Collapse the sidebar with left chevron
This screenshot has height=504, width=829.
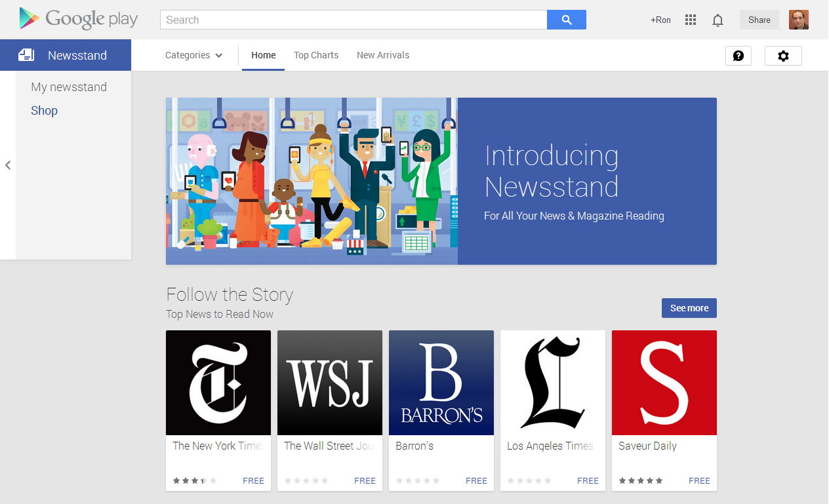click(x=8, y=165)
